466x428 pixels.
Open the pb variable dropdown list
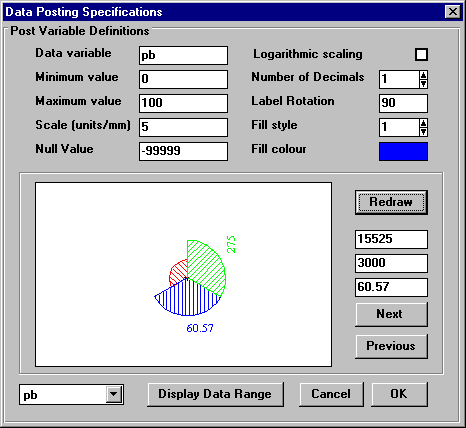(114, 395)
